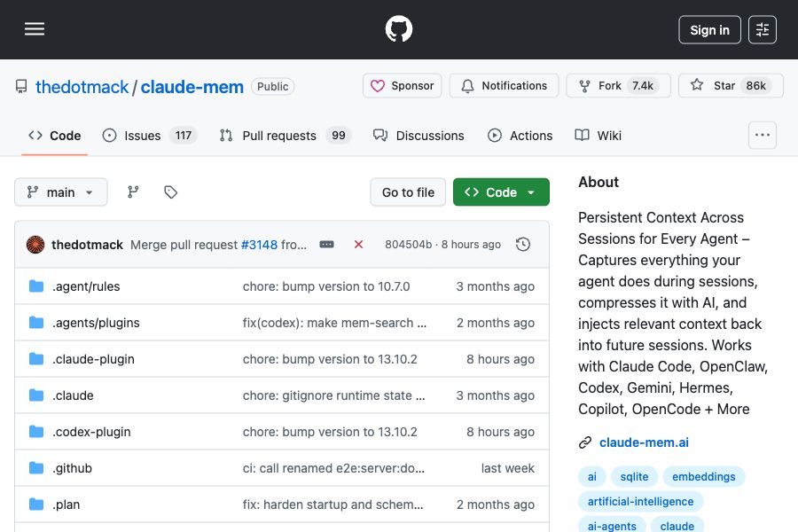
Task: Open the Notifications bell button
Action: point(504,85)
